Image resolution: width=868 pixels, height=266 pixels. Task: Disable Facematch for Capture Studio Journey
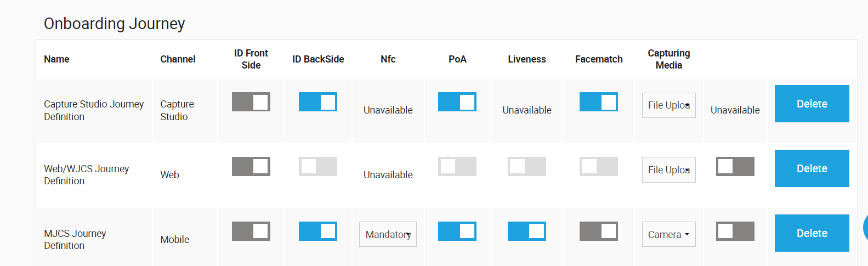[599, 102]
